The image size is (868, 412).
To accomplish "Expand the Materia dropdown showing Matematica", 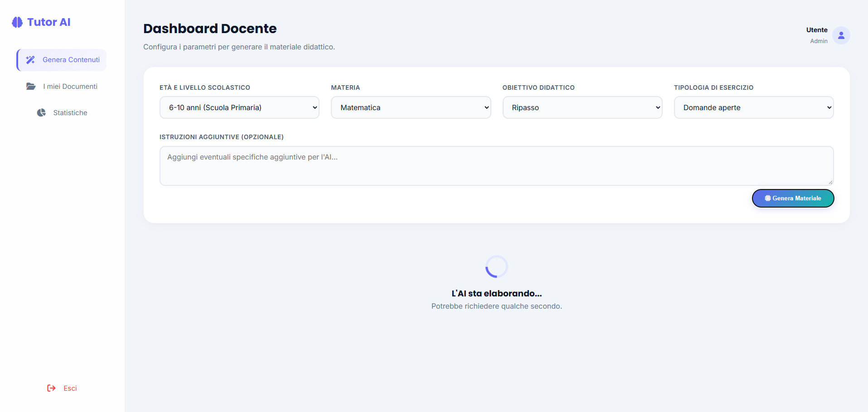I will (411, 107).
